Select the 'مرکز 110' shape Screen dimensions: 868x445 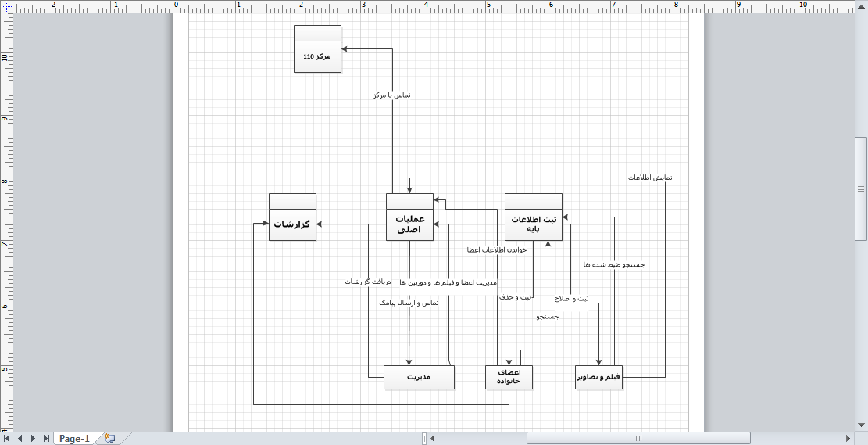(317, 48)
